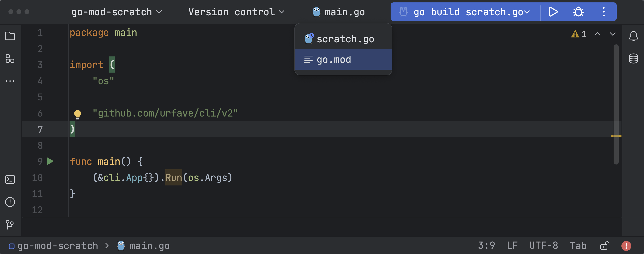644x254 pixels.
Task: Open the Terminal tool window
Action: (x=10, y=179)
